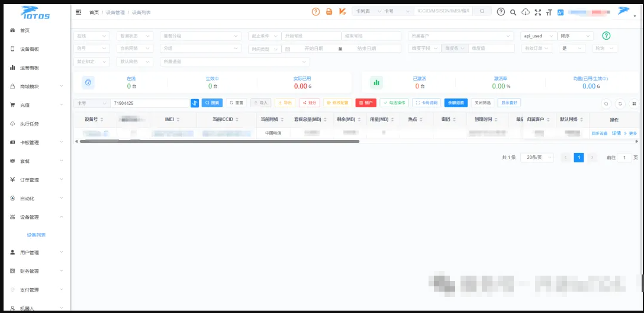Click the round search icon above table

[x=606, y=104]
